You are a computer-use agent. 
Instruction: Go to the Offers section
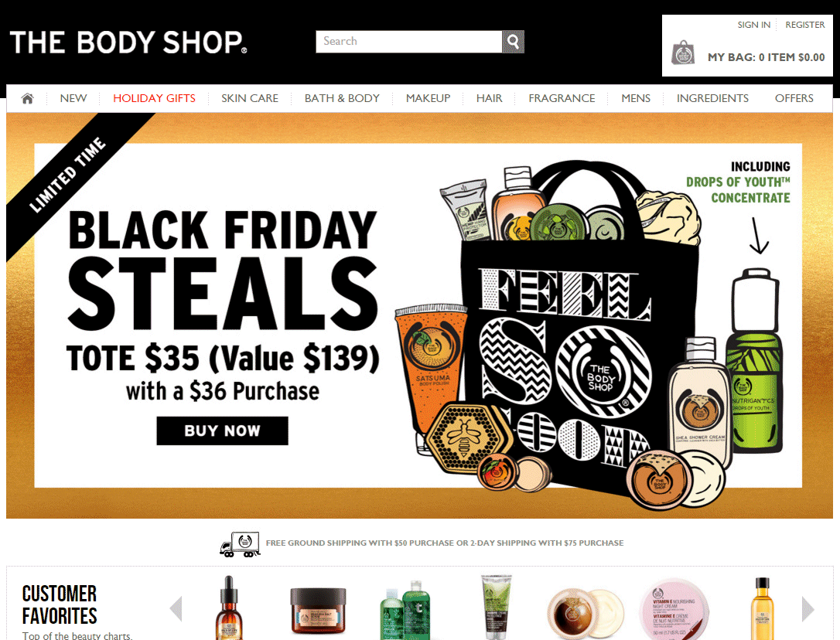(794, 98)
